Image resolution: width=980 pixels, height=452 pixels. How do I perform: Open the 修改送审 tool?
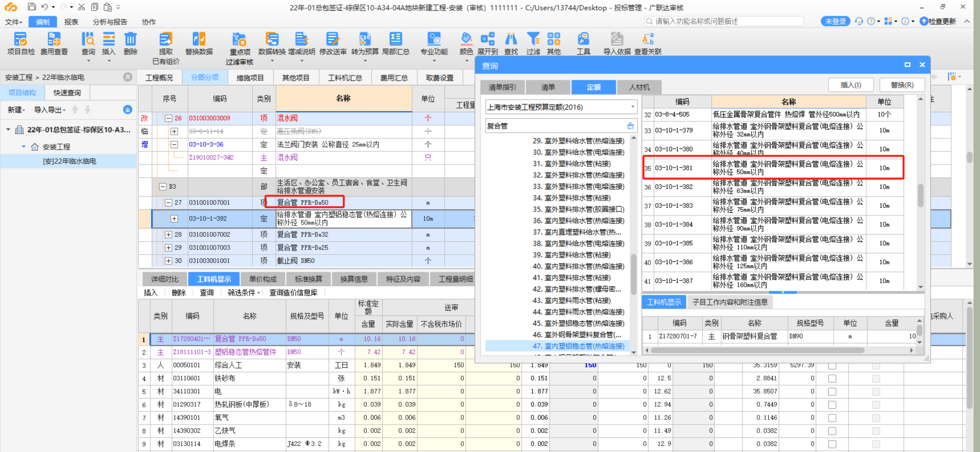tap(333, 44)
